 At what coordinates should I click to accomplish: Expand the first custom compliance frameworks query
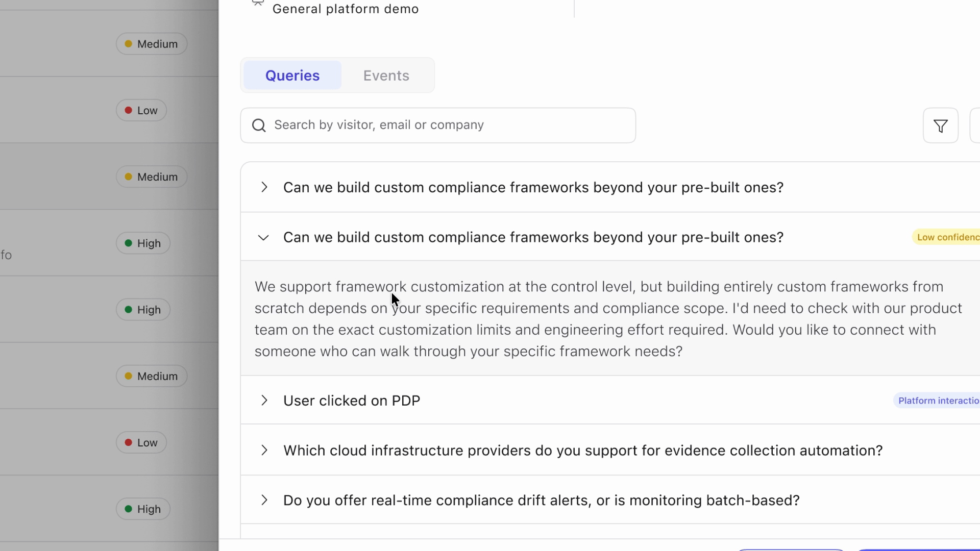point(264,187)
